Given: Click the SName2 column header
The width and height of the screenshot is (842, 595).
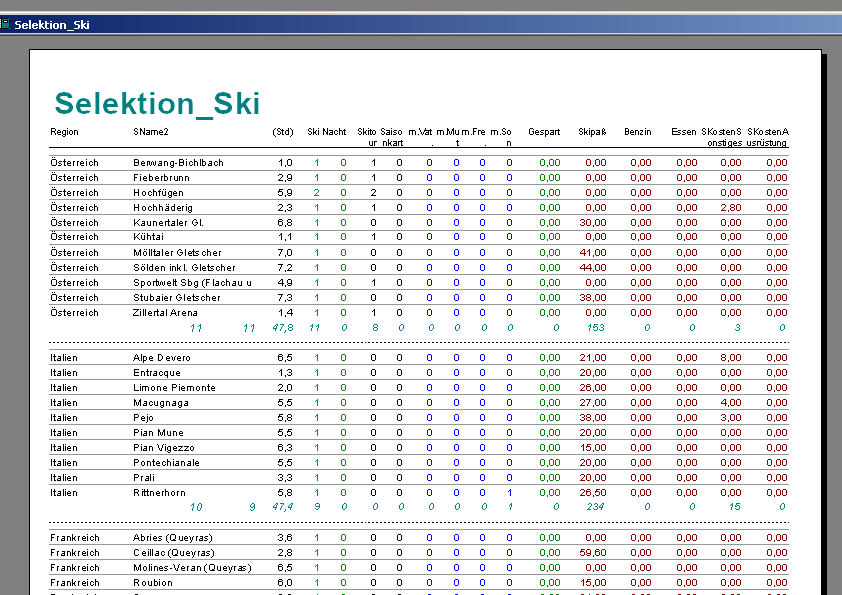Looking at the screenshot, I should tap(150, 132).
